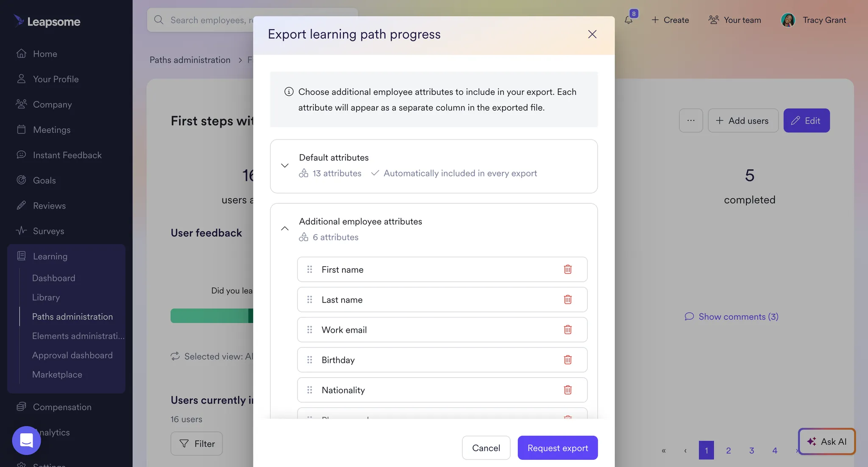Remove the Birthday attribute via trash icon
The width and height of the screenshot is (868, 467).
[x=568, y=360]
